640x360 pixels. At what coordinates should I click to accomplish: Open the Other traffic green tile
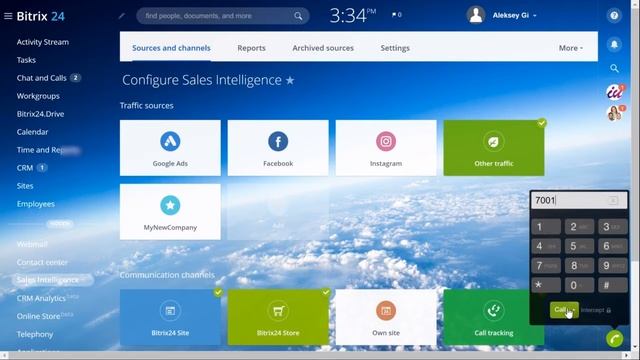coord(494,148)
